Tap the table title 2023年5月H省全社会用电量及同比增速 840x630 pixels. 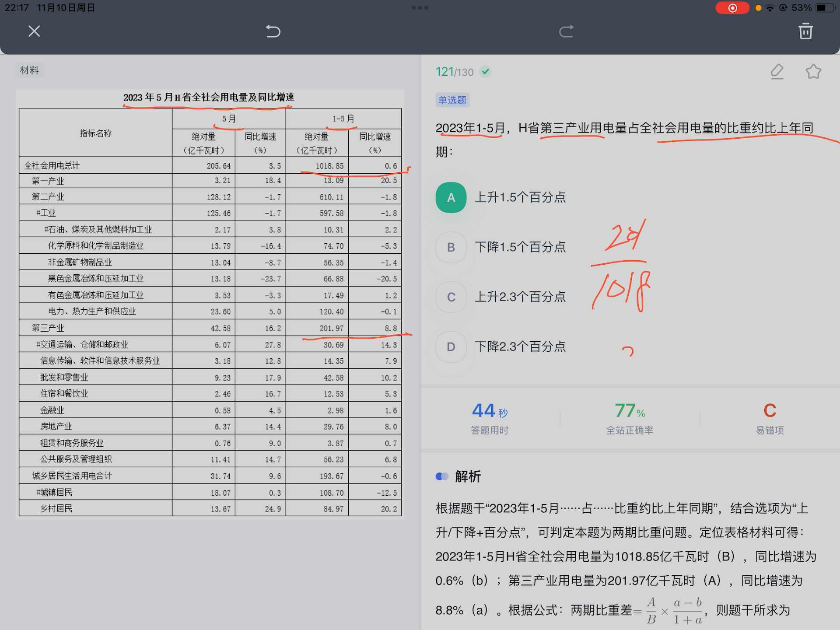pyautogui.click(x=209, y=97)
